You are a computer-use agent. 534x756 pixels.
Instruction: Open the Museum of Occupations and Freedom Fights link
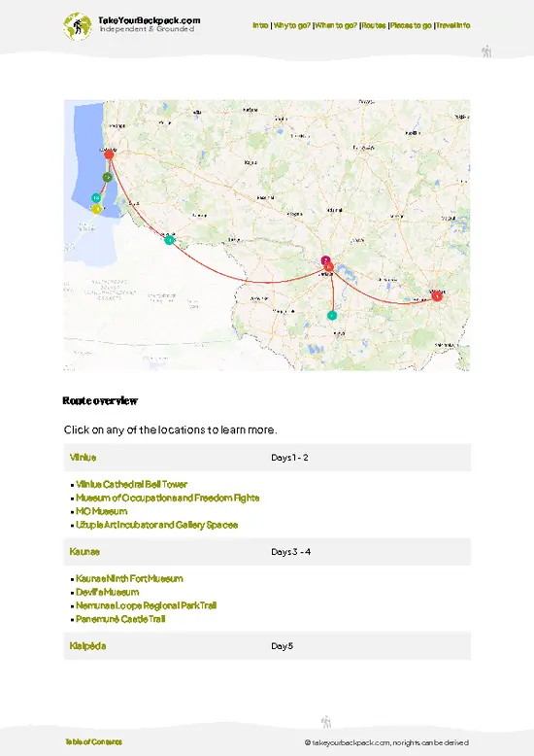(168, 498)
